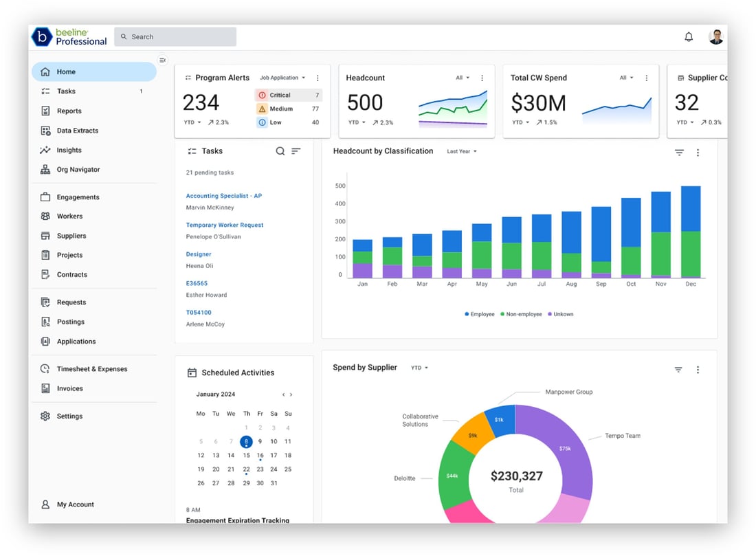The image size is (756, 556).
Task: Open filter icon on Headcount by Classification
Action: tap(679, 153)
